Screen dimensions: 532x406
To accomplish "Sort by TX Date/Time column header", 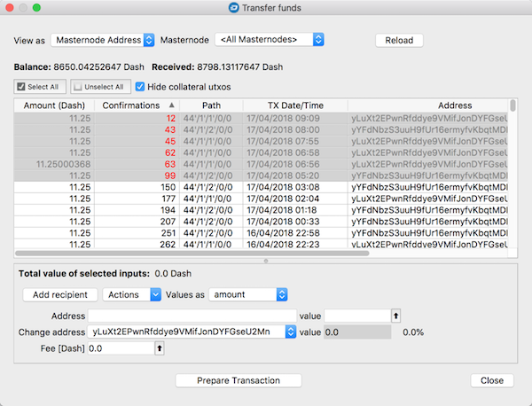I will pos(295,105).
